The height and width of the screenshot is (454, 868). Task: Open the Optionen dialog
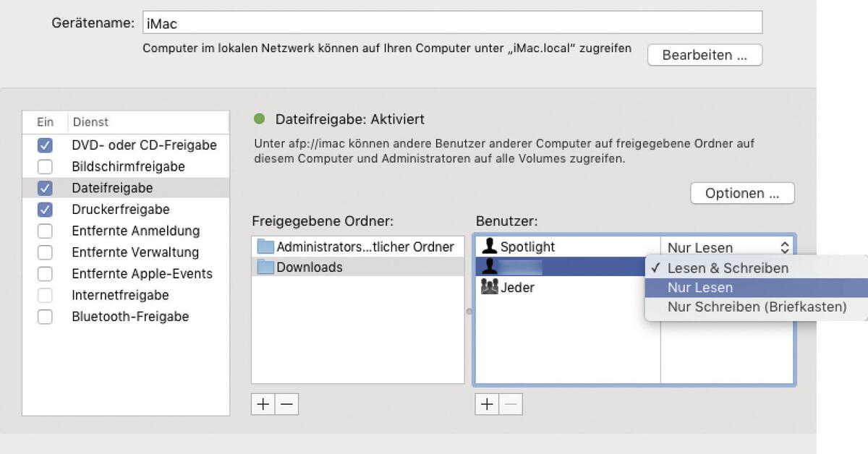[742, 193]
